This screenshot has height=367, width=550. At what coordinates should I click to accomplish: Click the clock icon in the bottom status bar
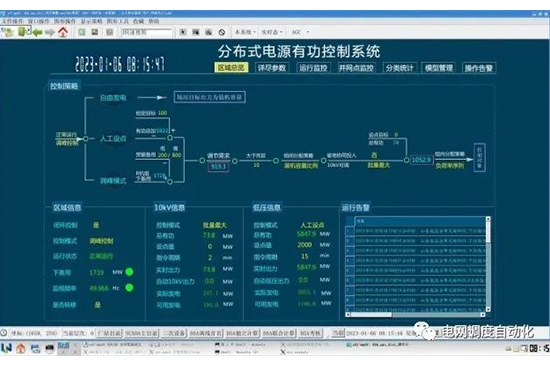[4, 333]
